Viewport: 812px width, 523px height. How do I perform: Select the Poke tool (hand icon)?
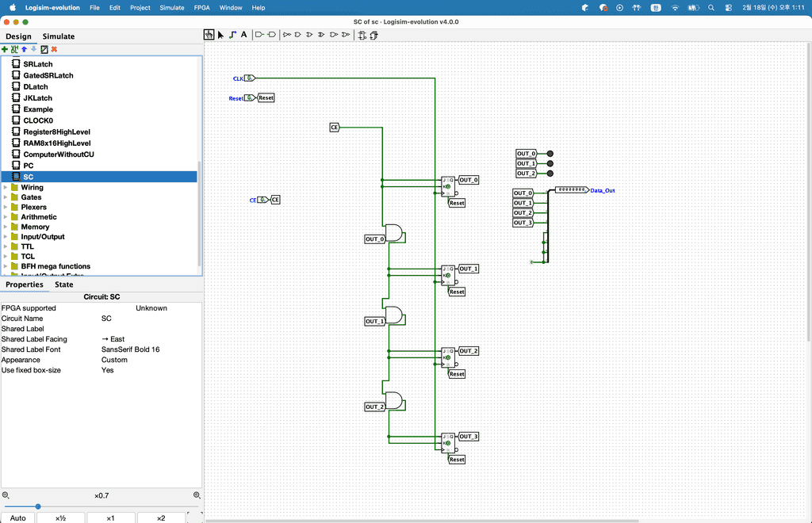[209, 35]
